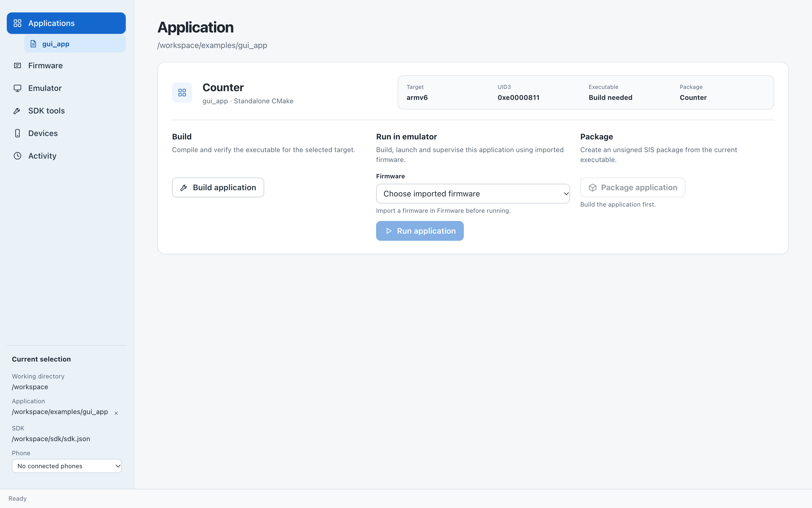Open the No connected phones dropdown

tap(67, 466)
